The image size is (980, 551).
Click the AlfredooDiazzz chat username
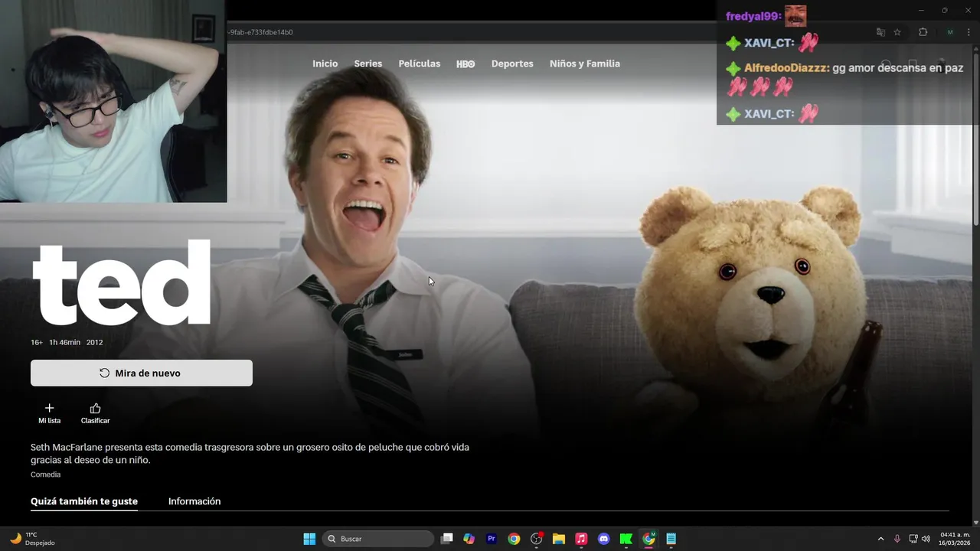(x=786, y=67)
